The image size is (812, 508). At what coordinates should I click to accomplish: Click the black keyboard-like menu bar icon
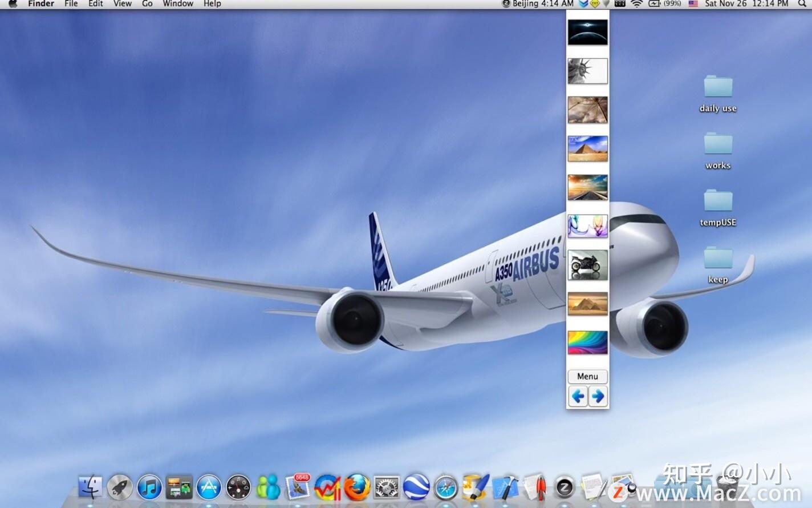(620, 3)
